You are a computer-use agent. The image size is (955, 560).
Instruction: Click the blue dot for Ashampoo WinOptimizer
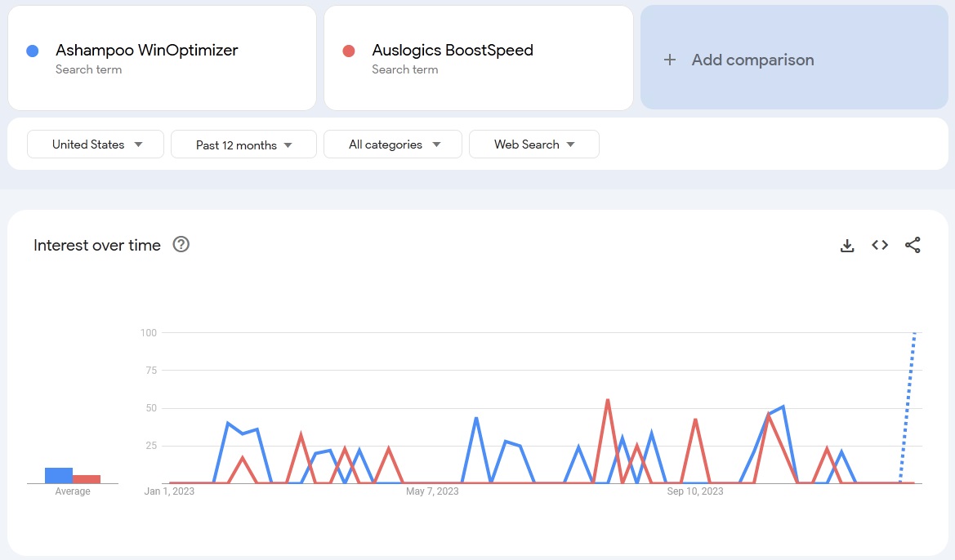point(33,51)
